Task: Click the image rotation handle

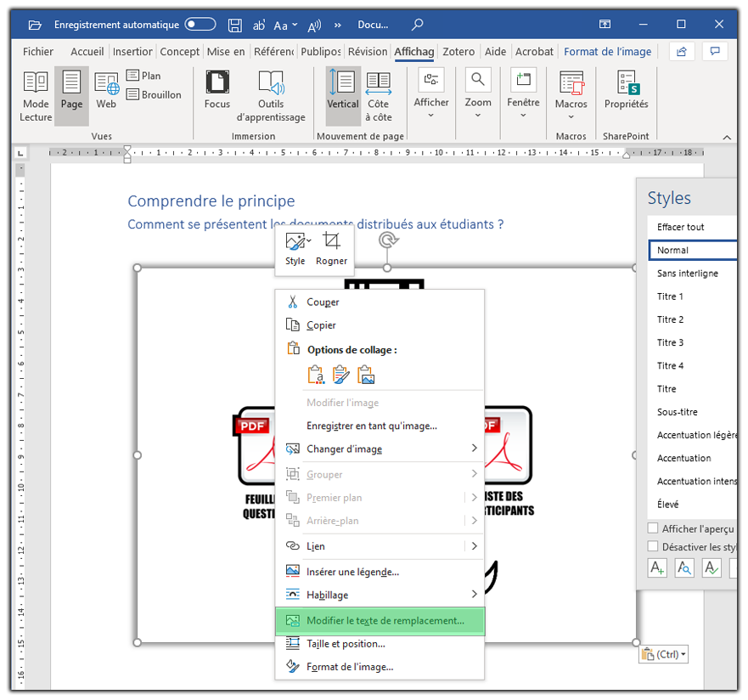Action: [x=388, y=240]
